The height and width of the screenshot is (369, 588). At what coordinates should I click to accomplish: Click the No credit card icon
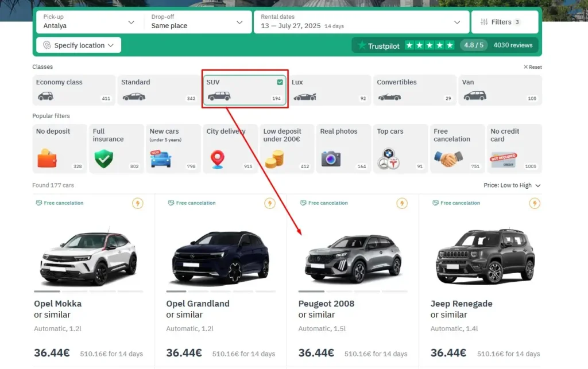(504, 160)
